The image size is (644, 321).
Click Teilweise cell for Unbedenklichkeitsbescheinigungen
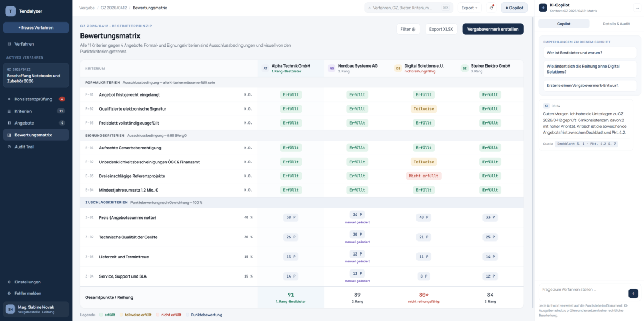424,162
